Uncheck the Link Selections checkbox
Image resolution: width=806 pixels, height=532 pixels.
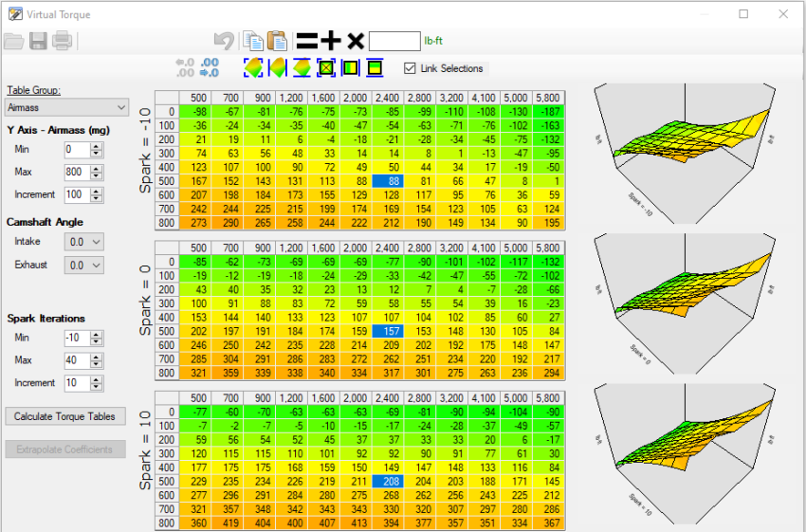click(410, 68)
